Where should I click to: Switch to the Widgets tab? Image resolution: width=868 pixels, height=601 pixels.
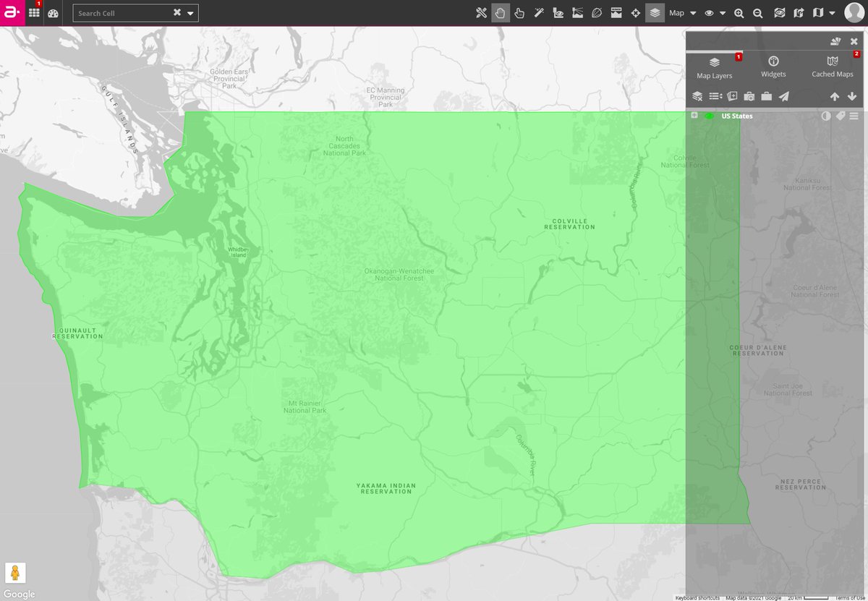click(773, 67)
